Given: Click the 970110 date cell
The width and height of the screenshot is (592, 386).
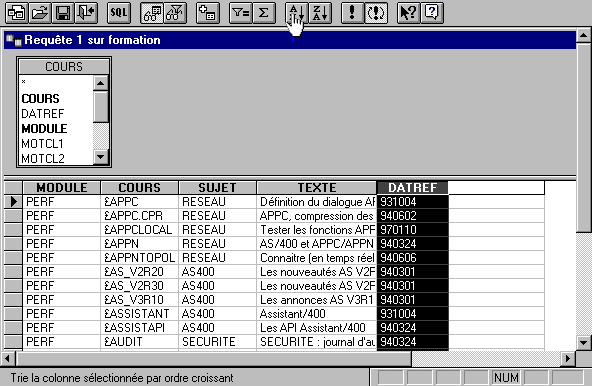Looking at the screenshot, I should pyautogui.click(x=412, y=230).
